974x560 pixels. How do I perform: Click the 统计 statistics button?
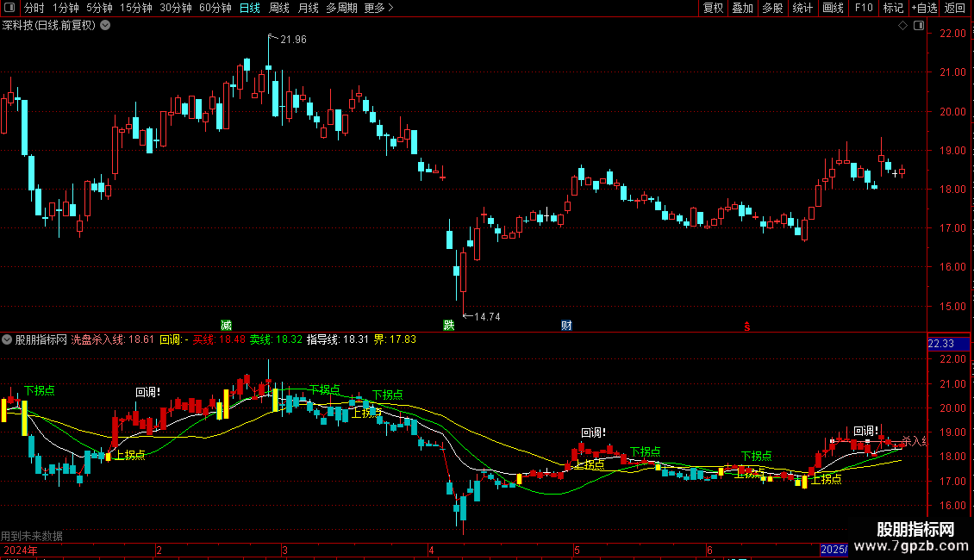pyautogui.click(x=802, y=8)
